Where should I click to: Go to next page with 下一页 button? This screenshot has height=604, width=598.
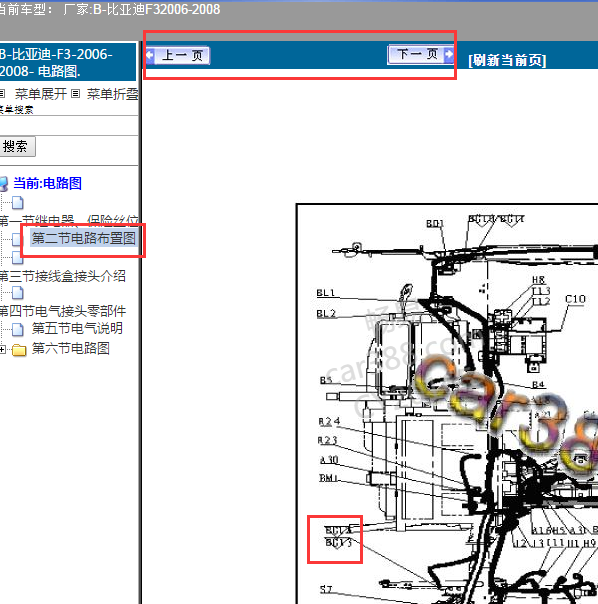click(x=421, y=54)
